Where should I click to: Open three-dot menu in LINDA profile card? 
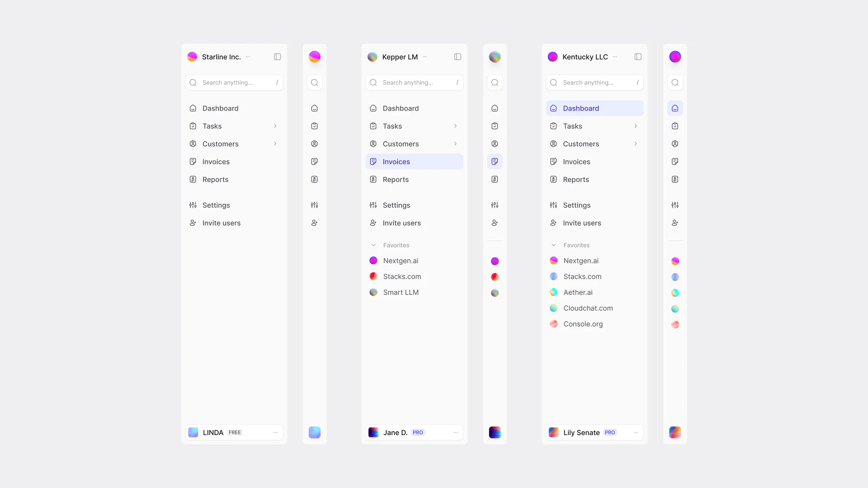(x=275, y=433)
